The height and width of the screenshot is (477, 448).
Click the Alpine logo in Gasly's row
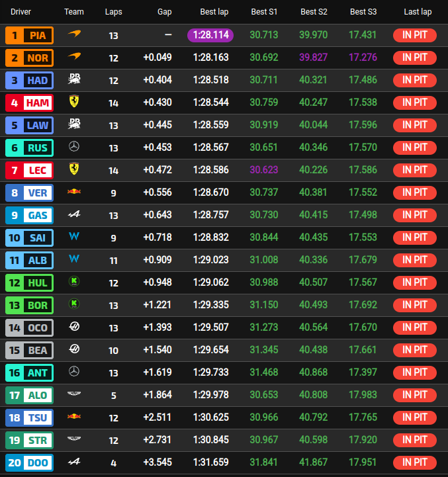coord(74,214)
